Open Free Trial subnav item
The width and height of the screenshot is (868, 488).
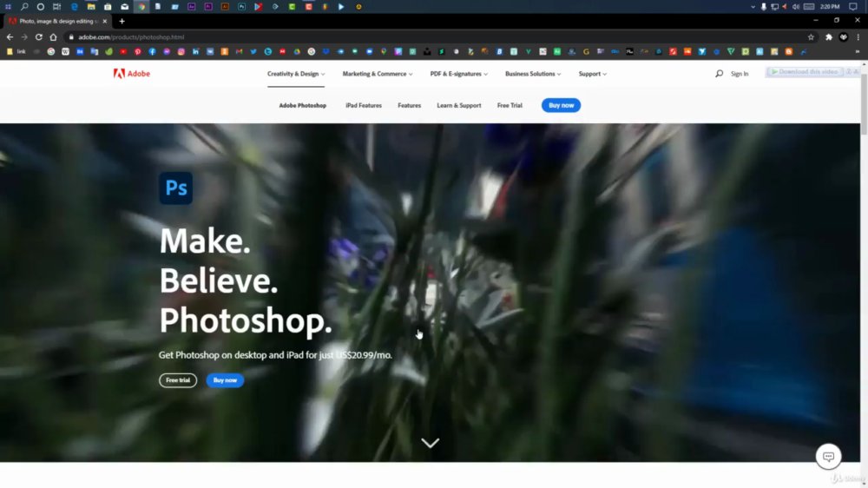pyautogui.click(x=510, y=105)
